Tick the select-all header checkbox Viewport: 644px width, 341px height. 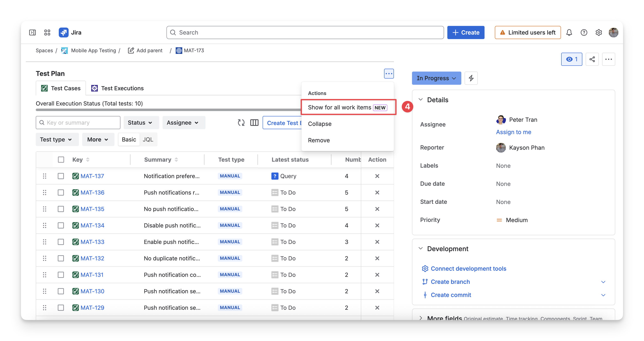(61, 160)
